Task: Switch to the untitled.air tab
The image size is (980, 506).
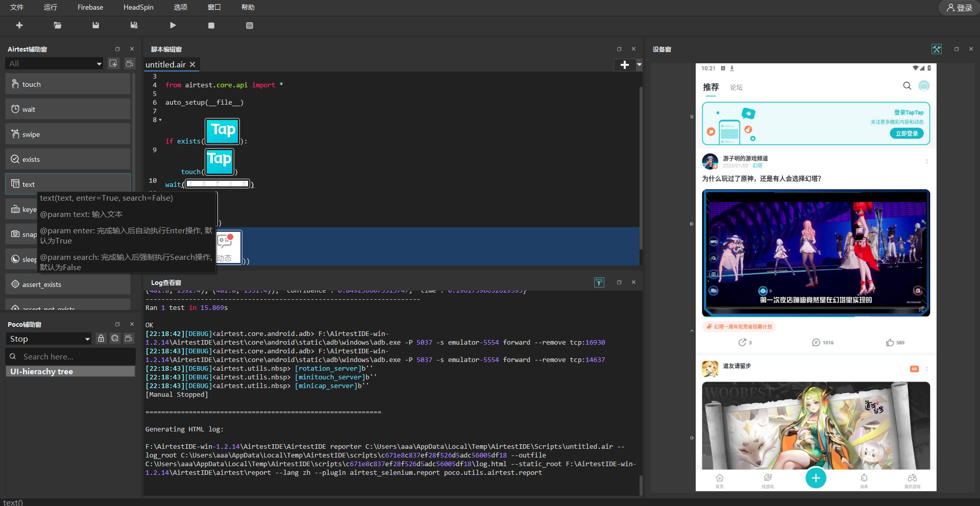Action: click(x=165, y=64)
